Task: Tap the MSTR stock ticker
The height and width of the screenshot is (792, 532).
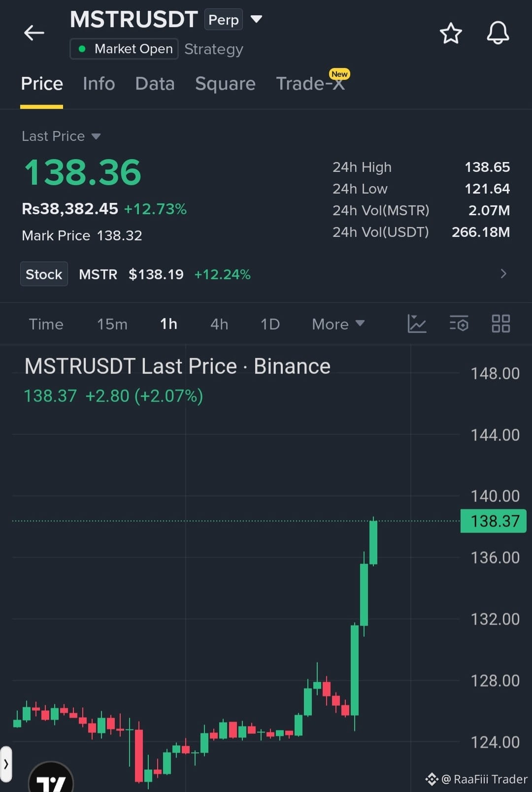Action: tap(98, 274)
